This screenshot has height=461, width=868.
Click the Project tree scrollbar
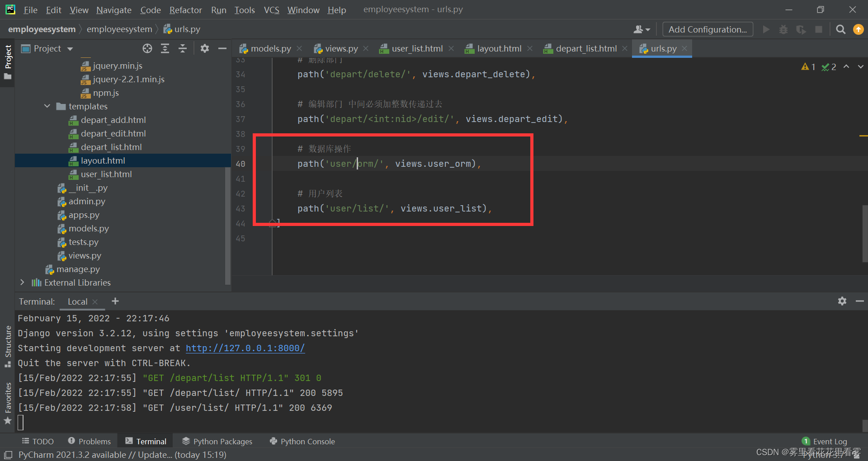point(228,226)
